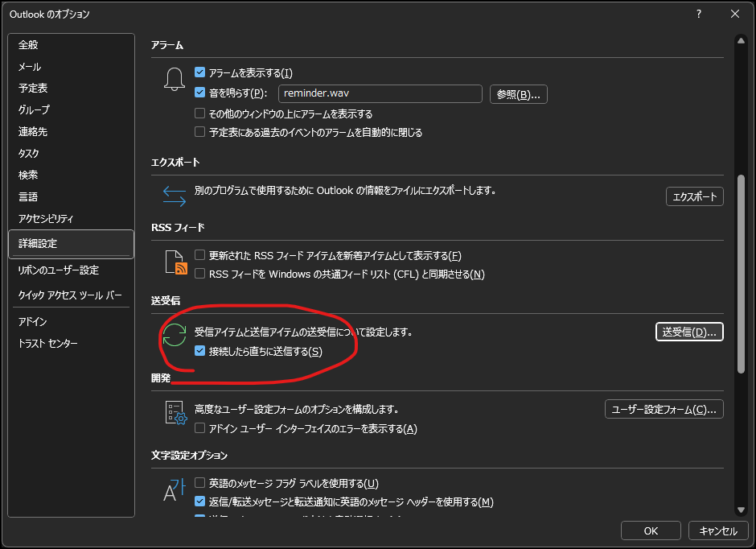Toggle 音を鳴らす checkbox
756x549 pixels.
click(199, 92)
